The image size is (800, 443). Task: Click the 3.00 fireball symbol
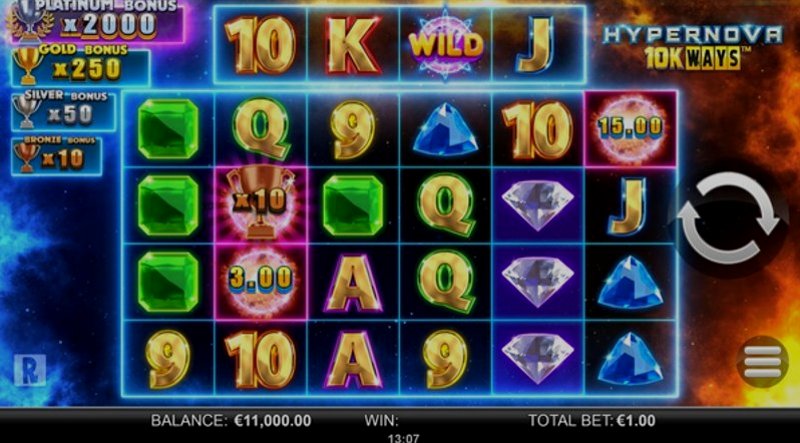pos(260,281)
